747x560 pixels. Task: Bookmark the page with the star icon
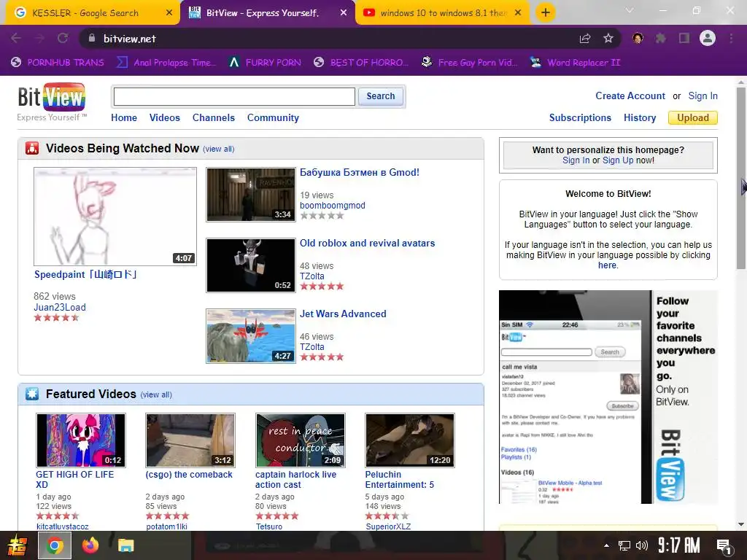point(608,39)
